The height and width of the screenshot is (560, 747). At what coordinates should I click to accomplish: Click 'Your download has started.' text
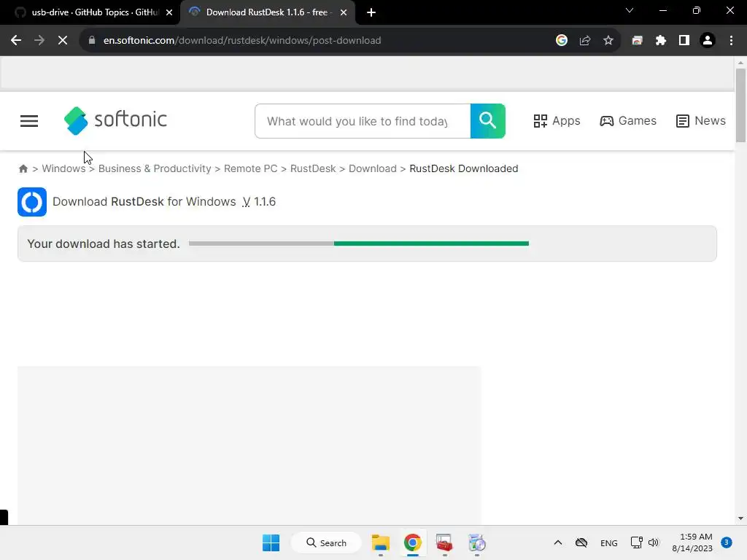coord(104,244)
